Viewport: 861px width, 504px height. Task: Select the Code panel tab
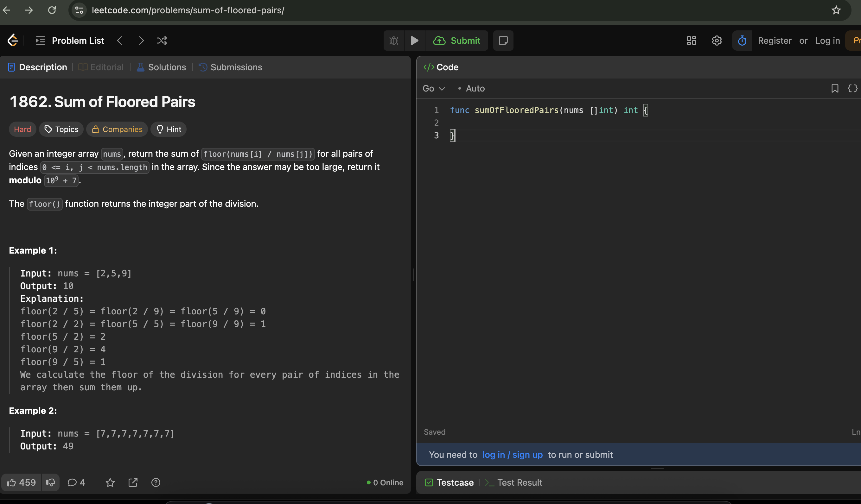tap(441, 67)
